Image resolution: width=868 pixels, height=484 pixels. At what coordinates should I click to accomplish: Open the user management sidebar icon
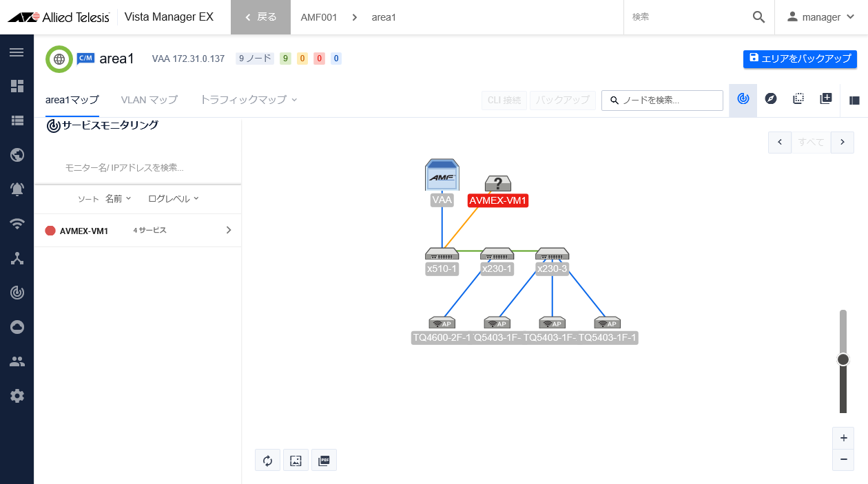click(17, 361)
